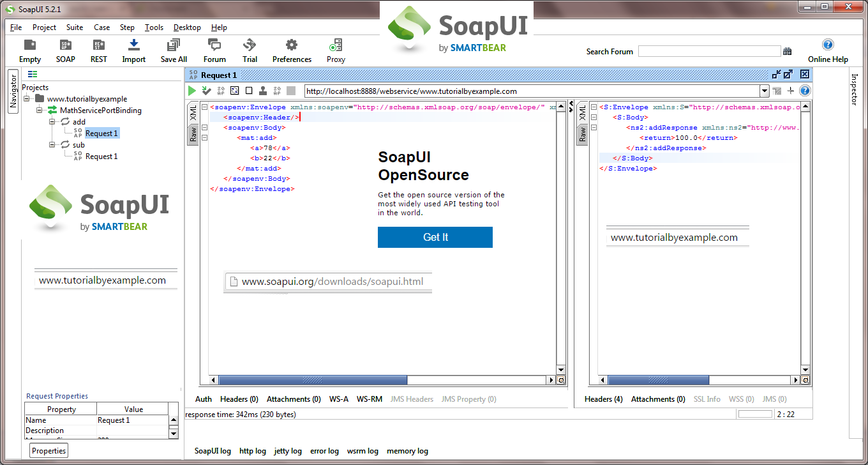
Task: Collapse the MathServicePortBinding tree node
Action: (40, 111)
